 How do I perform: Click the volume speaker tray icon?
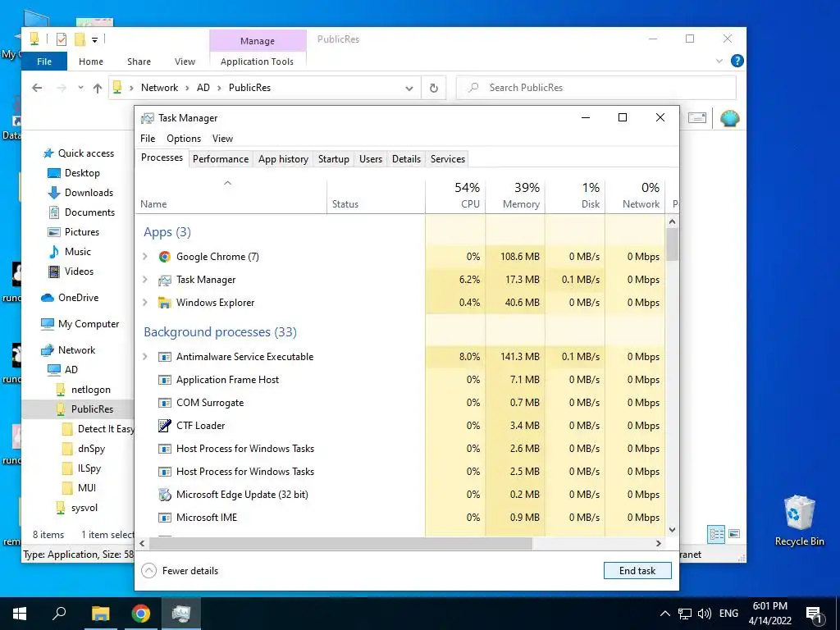pos(704,614)
